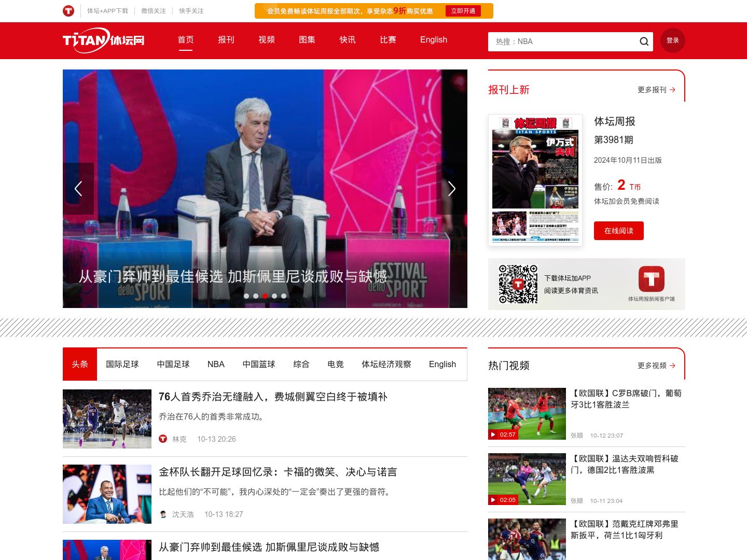Click 在线阅读 read online button

[619, 231]
